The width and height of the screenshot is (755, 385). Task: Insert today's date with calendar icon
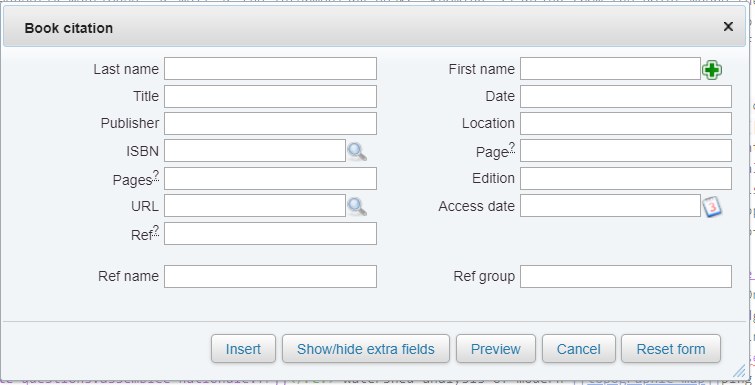coord(712,207)
